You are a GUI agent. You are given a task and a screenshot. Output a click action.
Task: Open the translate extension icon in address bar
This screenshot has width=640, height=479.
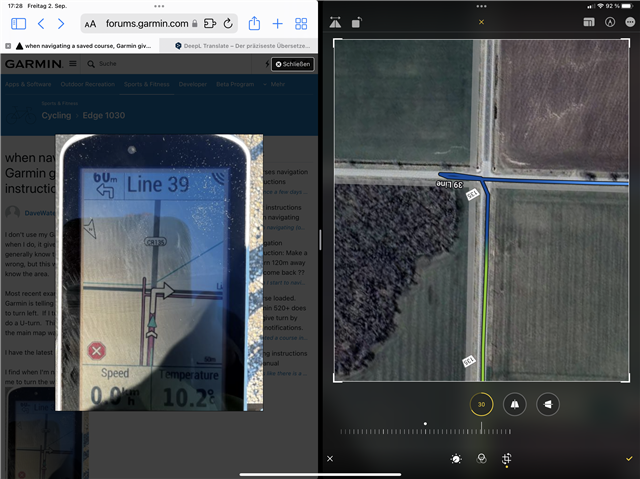(x=210, y=24)
